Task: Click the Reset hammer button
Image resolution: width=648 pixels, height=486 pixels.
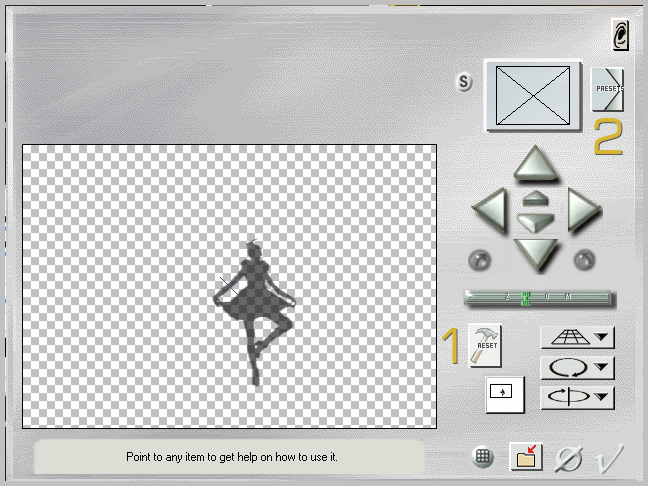Action: tap(485, 345)
